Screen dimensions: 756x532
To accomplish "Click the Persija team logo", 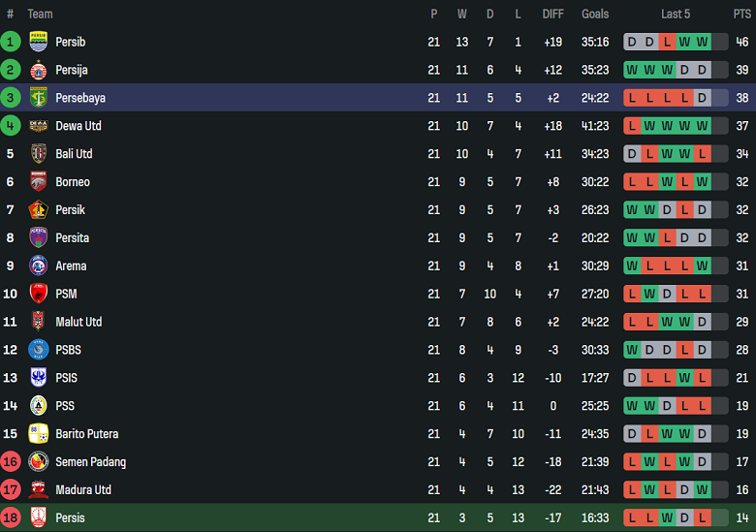I will [39, 70].
